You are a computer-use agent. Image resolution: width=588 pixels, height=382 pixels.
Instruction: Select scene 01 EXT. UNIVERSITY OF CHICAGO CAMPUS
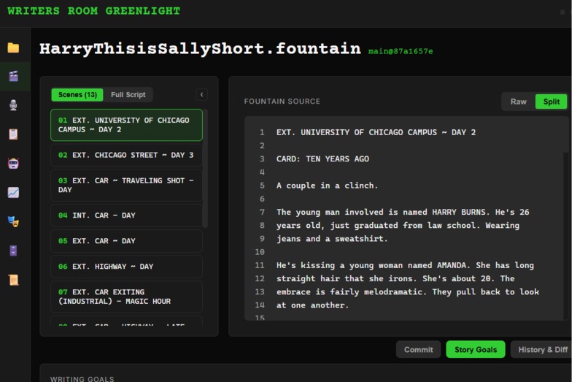coord(126,125)
